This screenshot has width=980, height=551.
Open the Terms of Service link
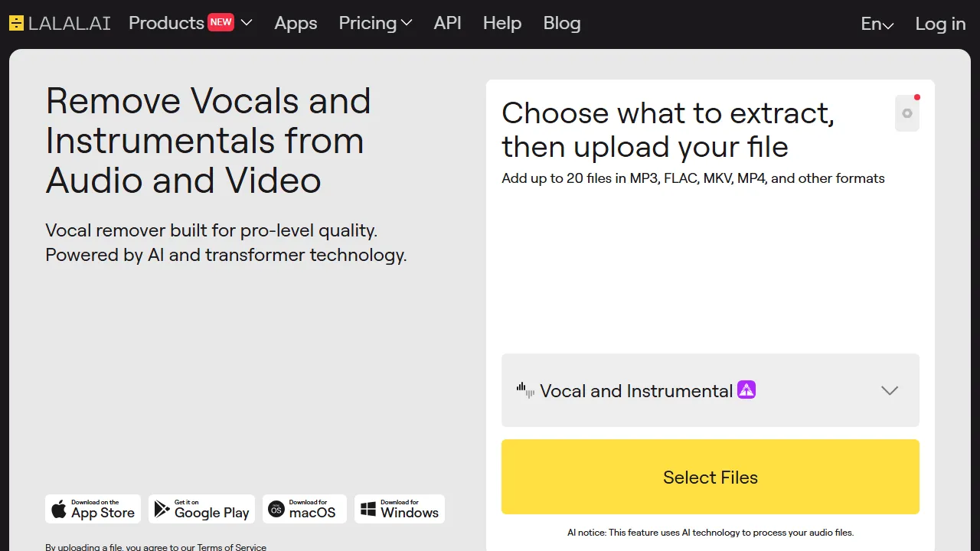tap(232, 547)
